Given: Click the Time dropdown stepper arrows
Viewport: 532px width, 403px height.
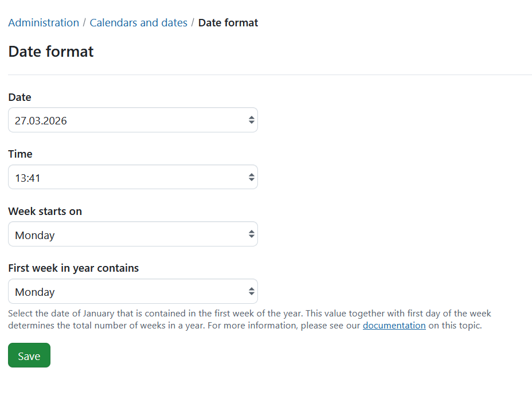Looking at the screenshot, I should (x=251, y=177).
